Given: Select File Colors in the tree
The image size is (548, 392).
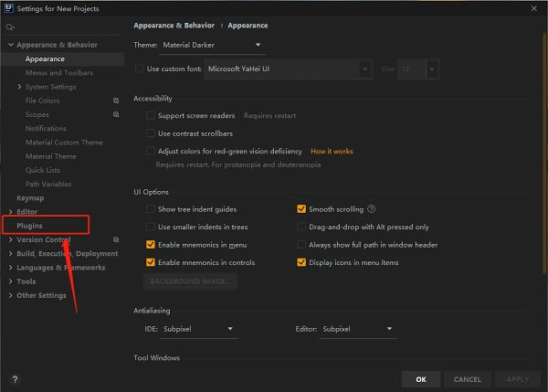Looking at the screenshot, I should 42,101.
